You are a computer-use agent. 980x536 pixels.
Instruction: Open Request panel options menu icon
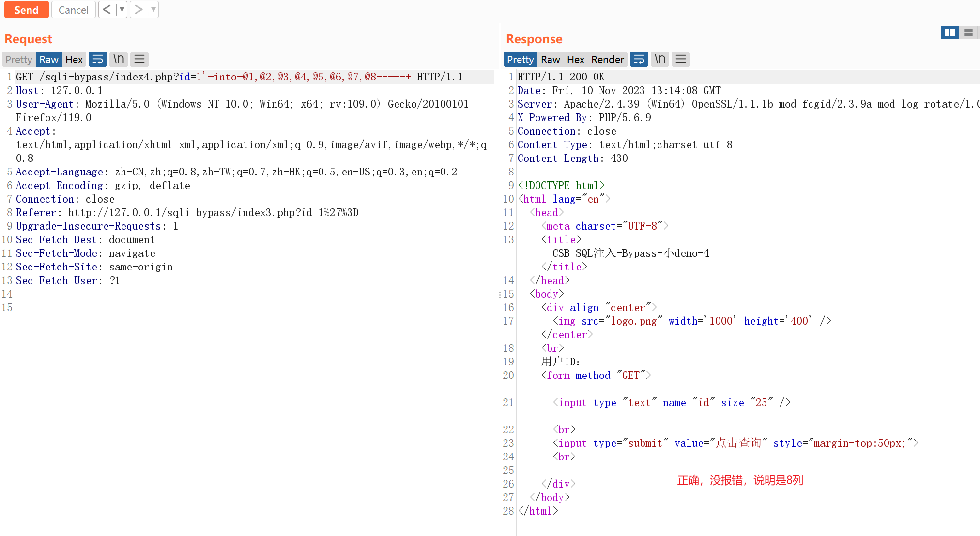(x=139, y=59)
